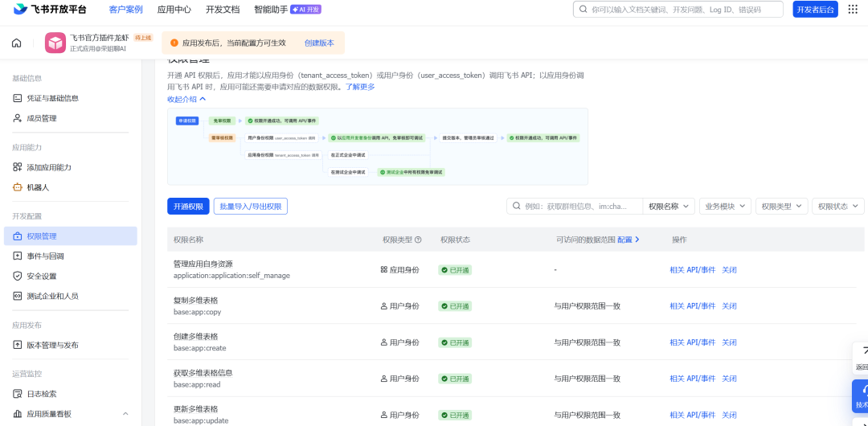Image resolution: width=868 pixels, height=426 pixels.
Task: Click the 创建版本 link in the banner
Action: [319, 43]
